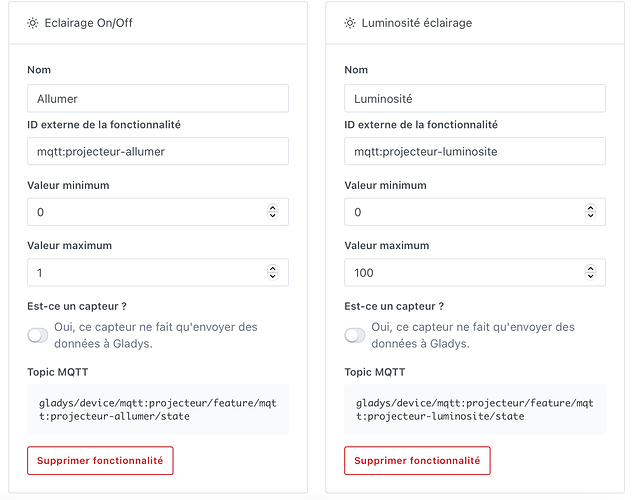Click the Valeur maximum field showing 1
The height and width of the screenshot is (500, 635).
(x=158, y=272)
